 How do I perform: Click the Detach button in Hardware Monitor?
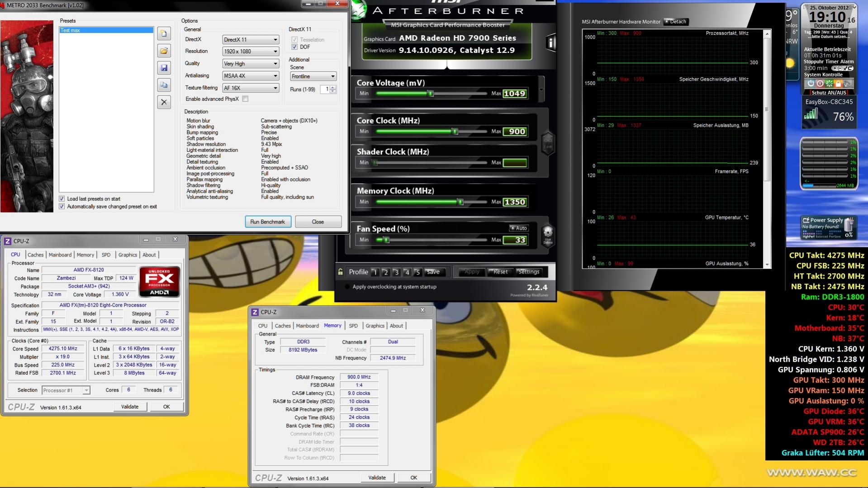[675, 22]
